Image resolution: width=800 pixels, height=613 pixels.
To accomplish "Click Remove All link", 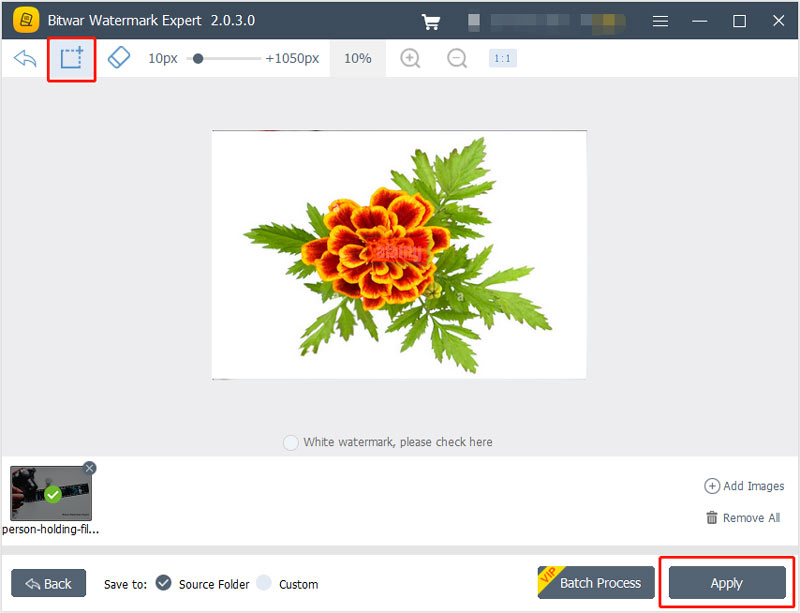I will pyautogui.click(x=743, y=518).
